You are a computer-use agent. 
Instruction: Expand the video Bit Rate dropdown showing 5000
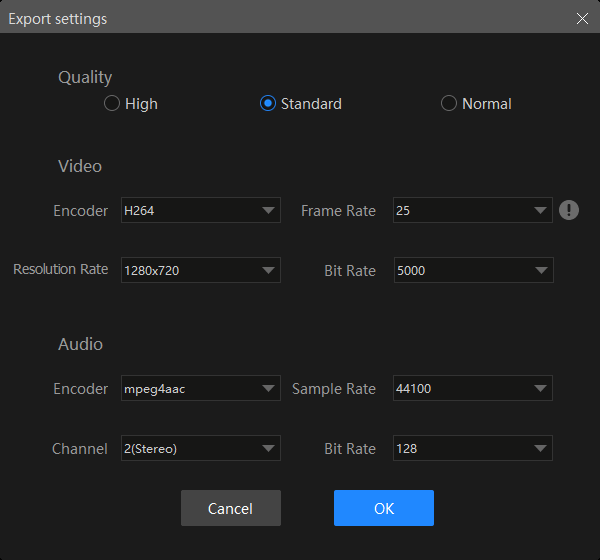coord(472,270)
